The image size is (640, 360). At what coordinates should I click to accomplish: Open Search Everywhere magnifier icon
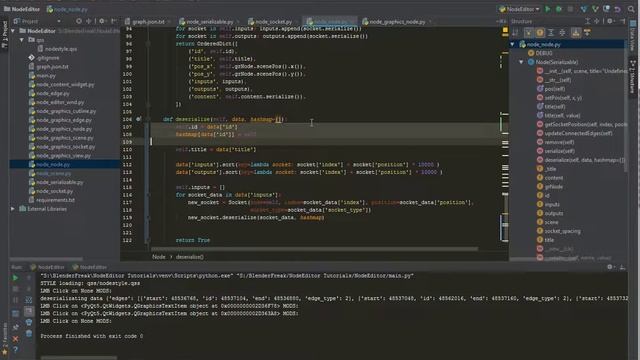(631, 9)
